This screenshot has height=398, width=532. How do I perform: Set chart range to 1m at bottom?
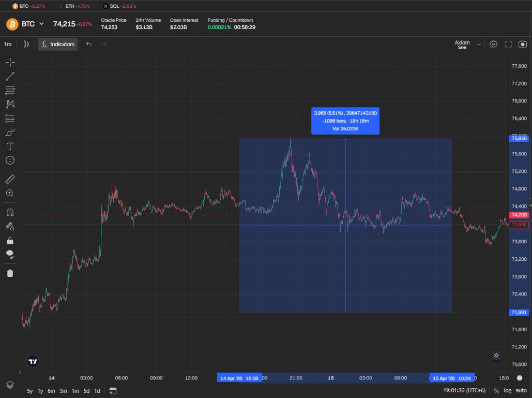[x=75, y=391]
